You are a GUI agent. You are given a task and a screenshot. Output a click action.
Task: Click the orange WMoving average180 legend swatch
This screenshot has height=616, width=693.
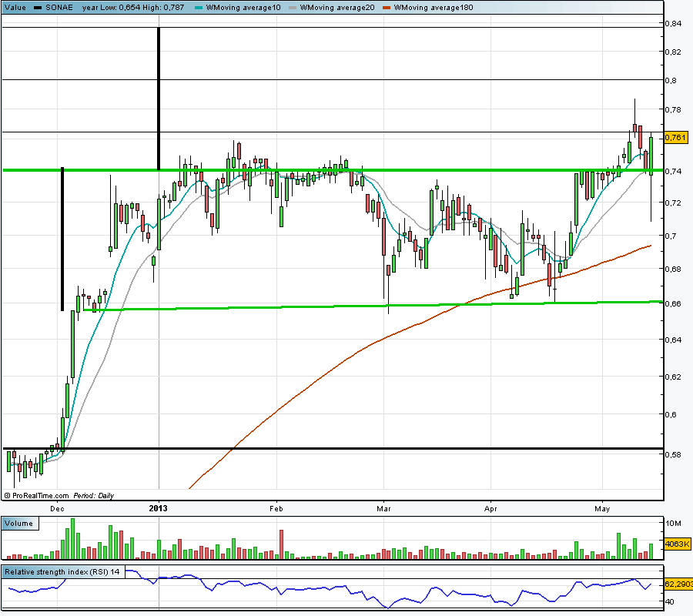click(387, 8)
